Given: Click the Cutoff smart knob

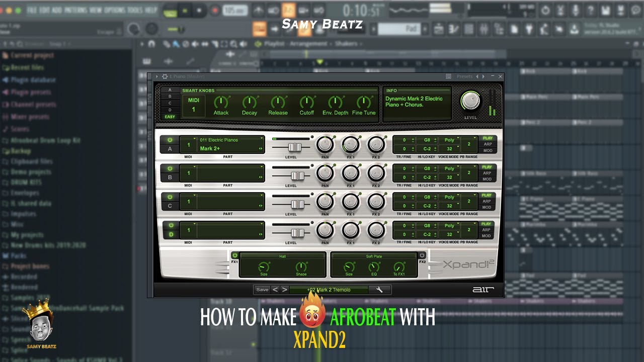Looking at the screenshot, I should tap(306, 103).
